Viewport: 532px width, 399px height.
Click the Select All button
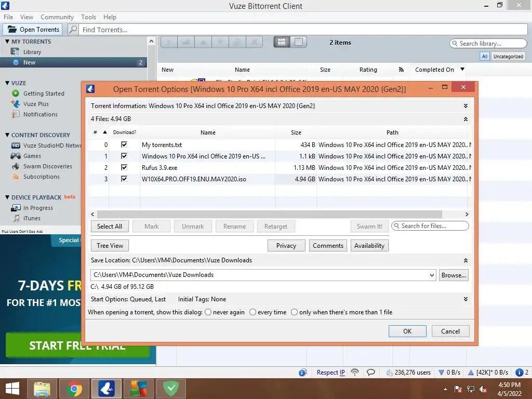[110, 227]
